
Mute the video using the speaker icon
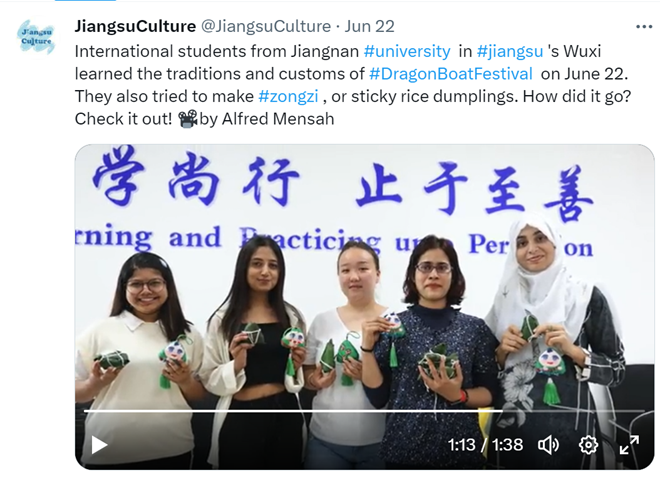point(548,445)
